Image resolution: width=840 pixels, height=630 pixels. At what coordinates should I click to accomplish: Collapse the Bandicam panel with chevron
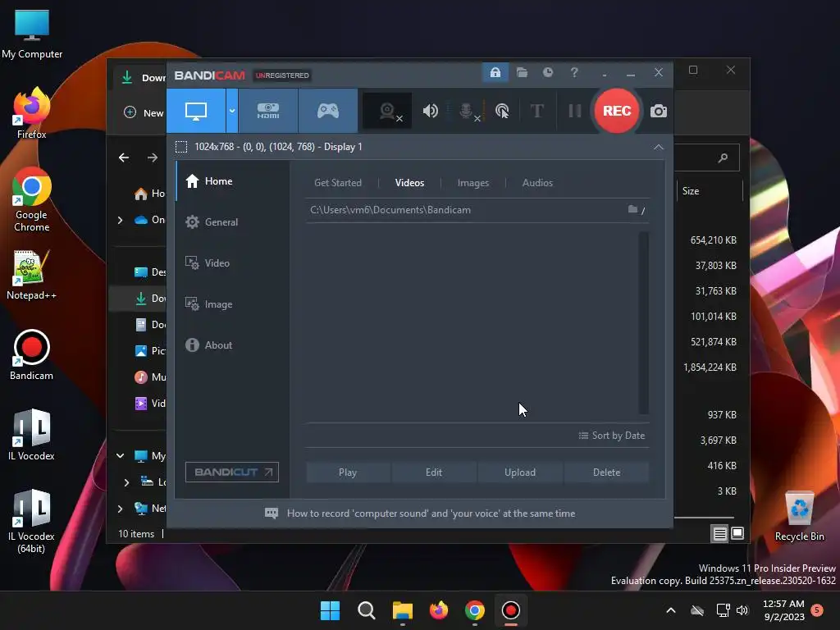tap(659, 147)
